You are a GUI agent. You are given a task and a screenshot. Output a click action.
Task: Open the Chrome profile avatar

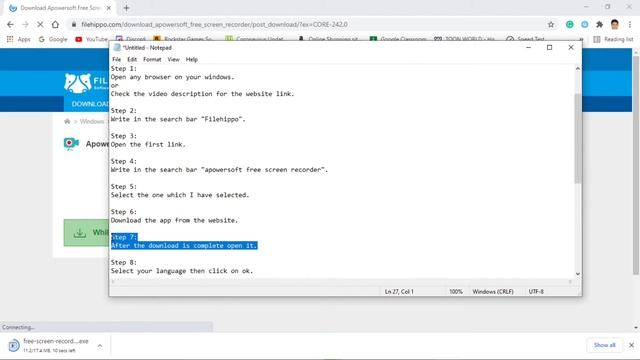coord(615,24)
